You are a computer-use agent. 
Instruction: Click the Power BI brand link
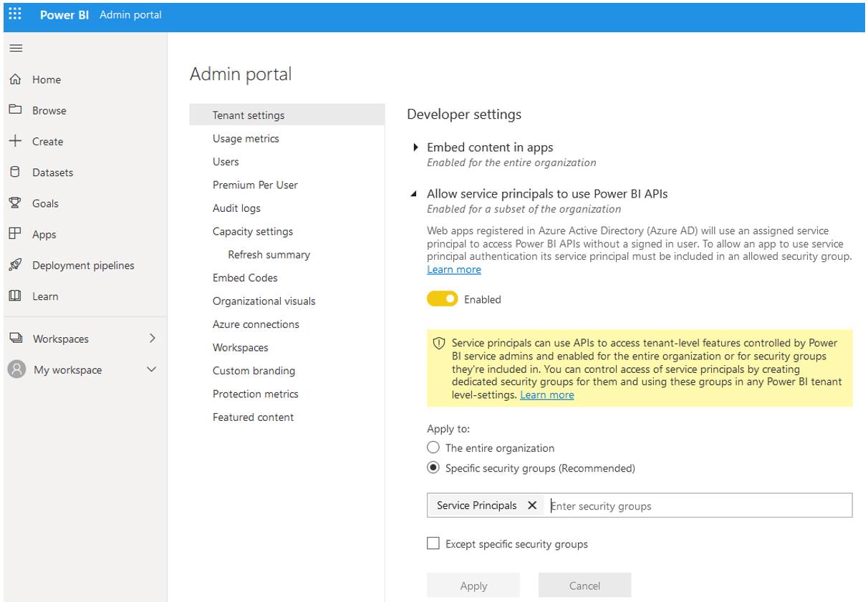[x=64, y=14]
